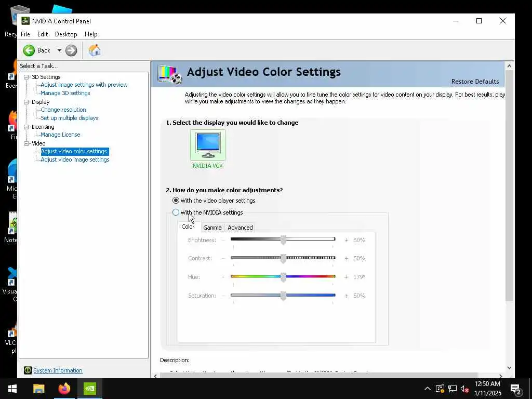Open File Explorer from taskbar
This screenshot has height=399, width=532.
pos(38,389)
